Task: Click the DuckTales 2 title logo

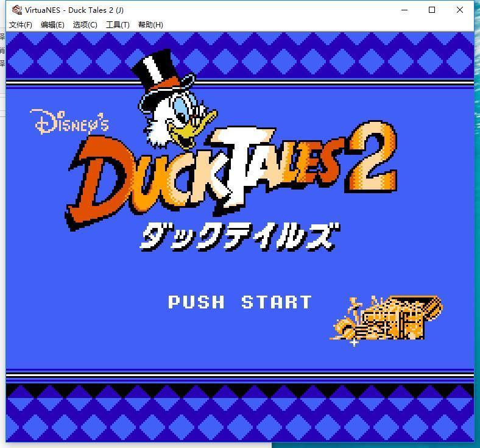Action: pos(231,174)
